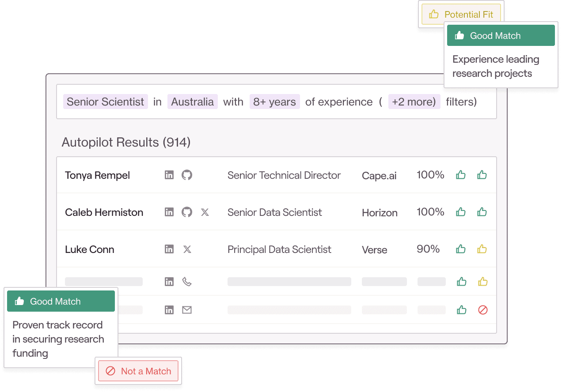Click the email envelope icon in fifth row
Screen dimensions: 562x392
point(187,310)
